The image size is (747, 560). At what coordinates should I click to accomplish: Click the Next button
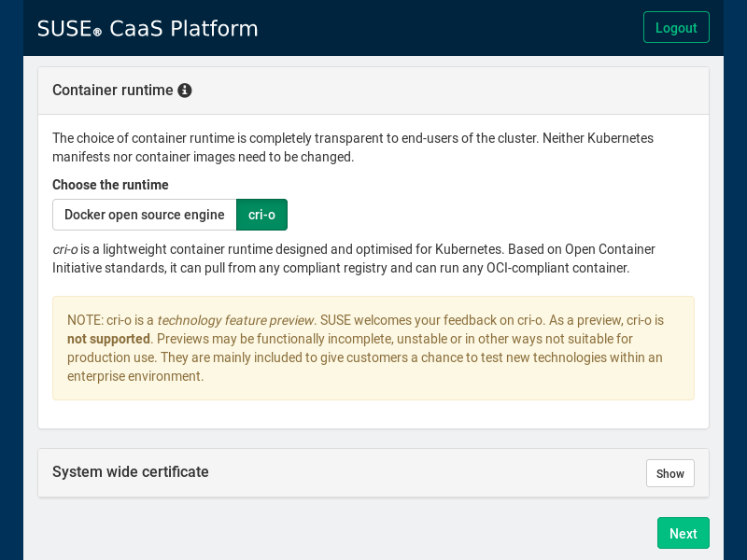coord(683,533)
